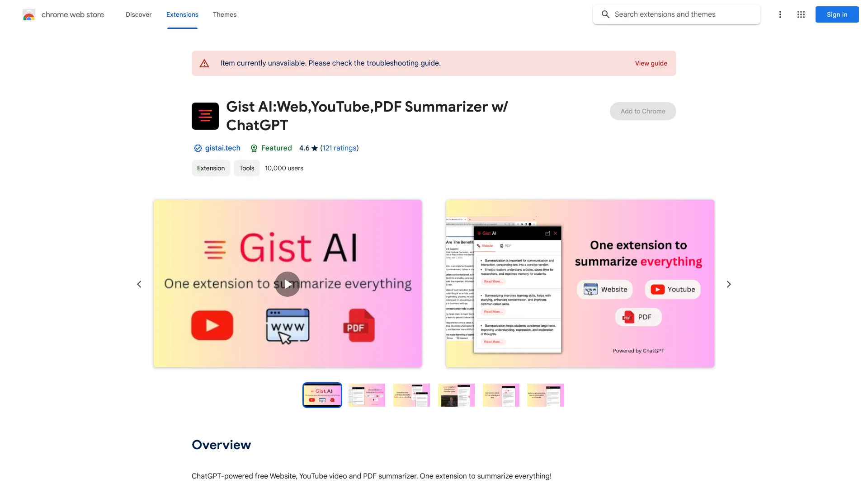Click the Add to Chrome button
868x488 pixels.
click(643, 111)
